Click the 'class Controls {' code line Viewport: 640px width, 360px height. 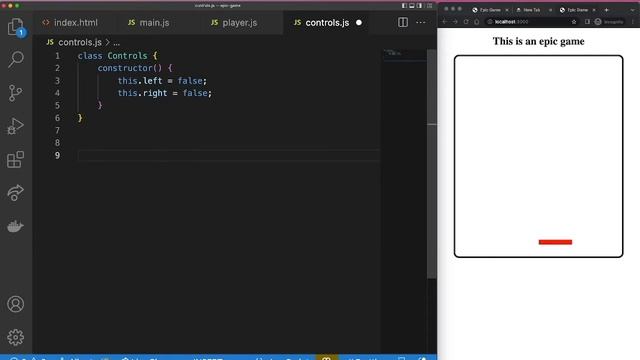click(x=118, y=56)
